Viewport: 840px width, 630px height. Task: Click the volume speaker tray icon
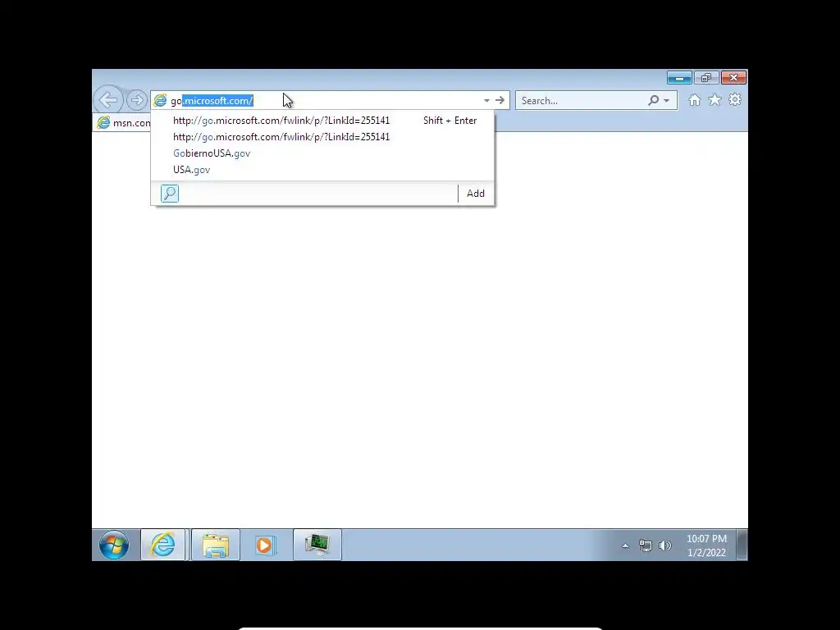click(x=664, y=546)
